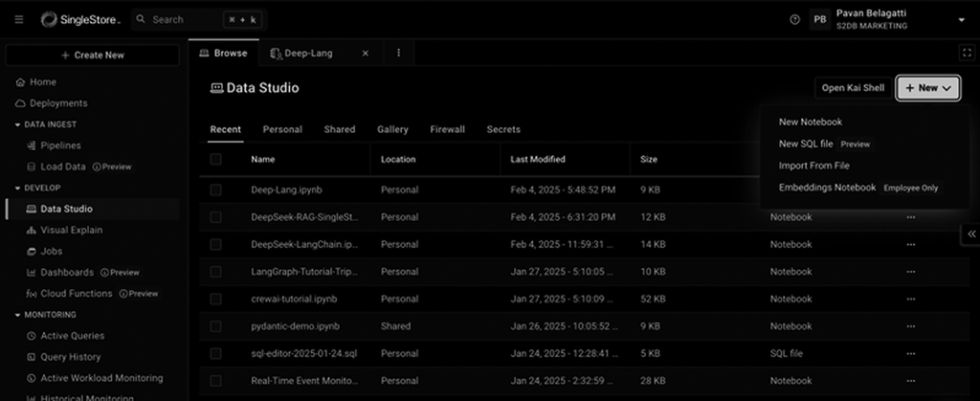Screen dimensions: 980x401
Task: Toggle the select-all checkbox in header
Action: pos(215,159)
